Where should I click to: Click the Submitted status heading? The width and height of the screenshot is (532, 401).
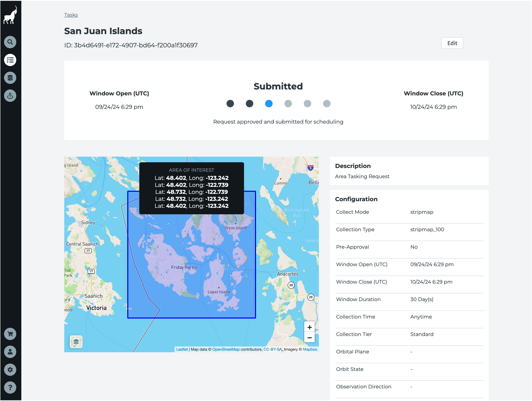(x=278, y=86)
